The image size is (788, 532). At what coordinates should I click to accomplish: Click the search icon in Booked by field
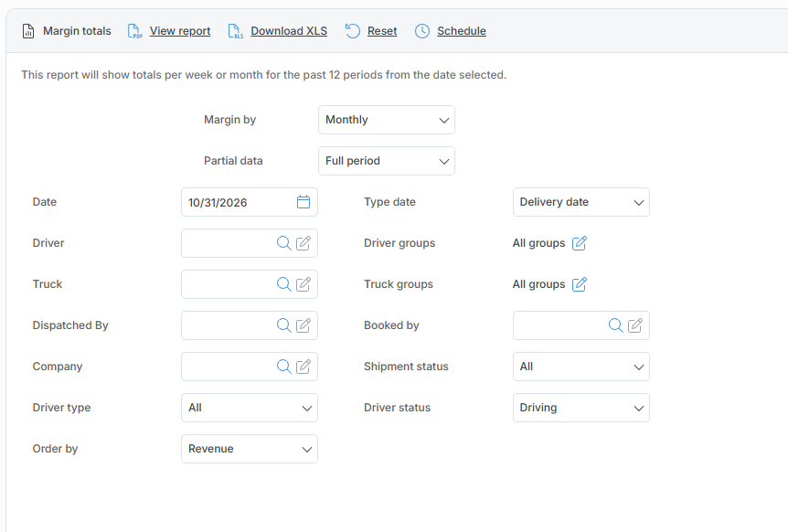tap(615, 325)
